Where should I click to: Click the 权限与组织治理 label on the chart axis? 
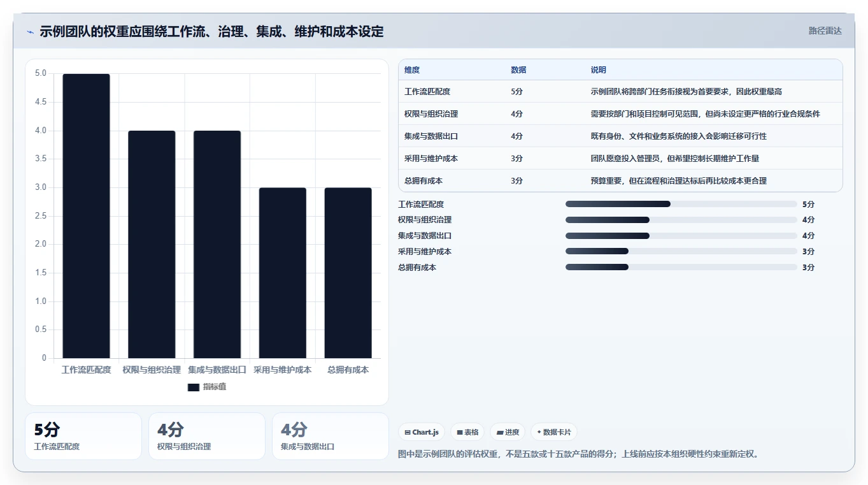pos(152,370)
